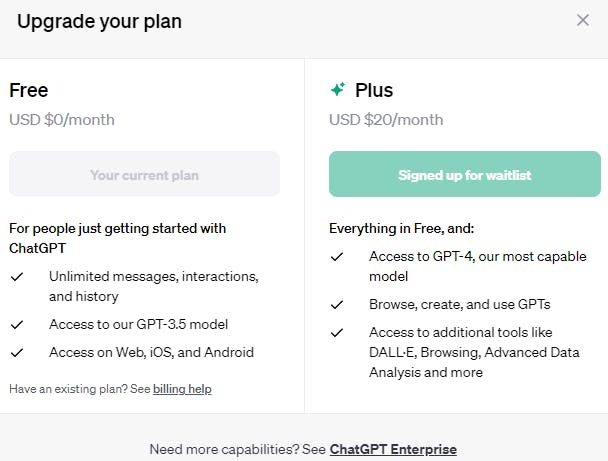Click checkmark beside Web, iOS, and Android
Viewport: 608px width, 461px height.
pyautogui.click(x=17, y=352)
